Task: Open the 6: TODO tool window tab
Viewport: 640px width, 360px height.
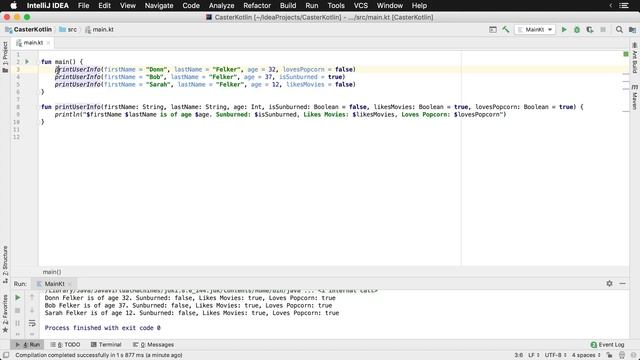Action: [x=65, y=344]
